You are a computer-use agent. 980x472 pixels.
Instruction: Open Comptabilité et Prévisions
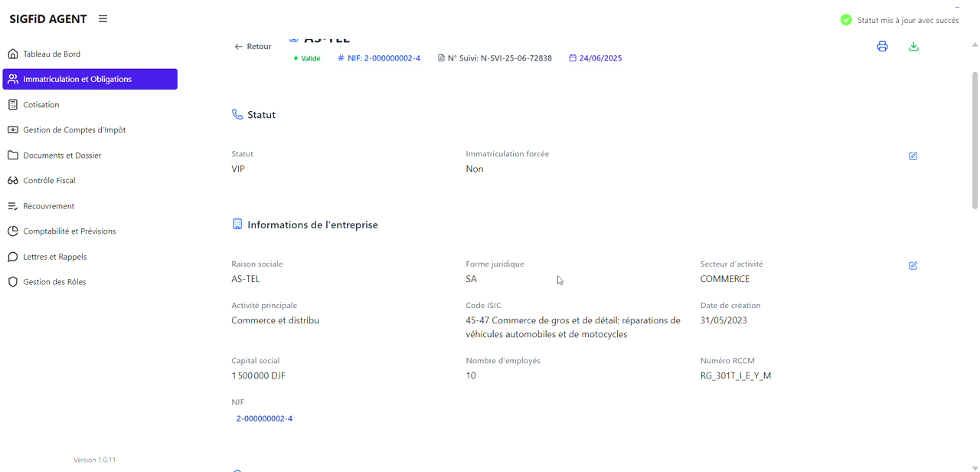(69, 231)
